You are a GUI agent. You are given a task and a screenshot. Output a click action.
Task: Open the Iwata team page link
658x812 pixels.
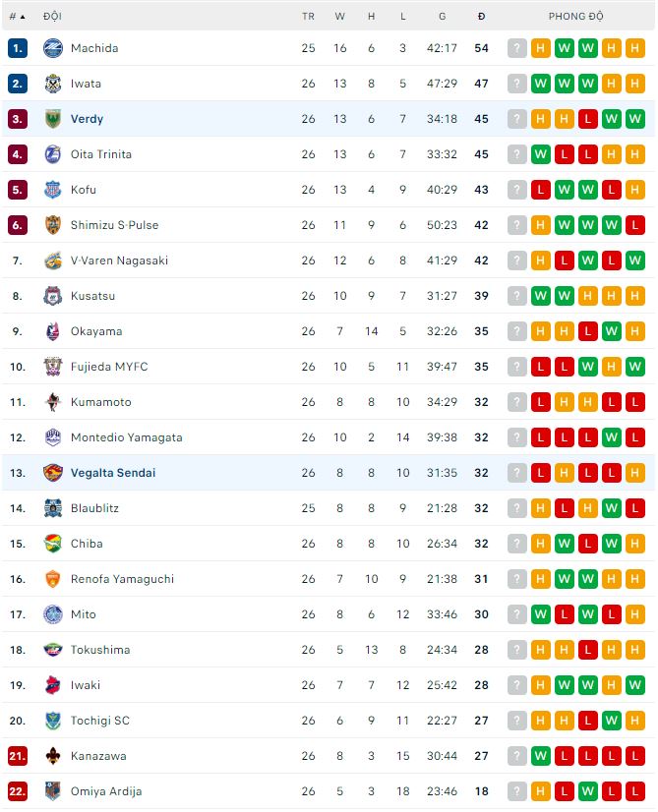[x=86, y=84]
